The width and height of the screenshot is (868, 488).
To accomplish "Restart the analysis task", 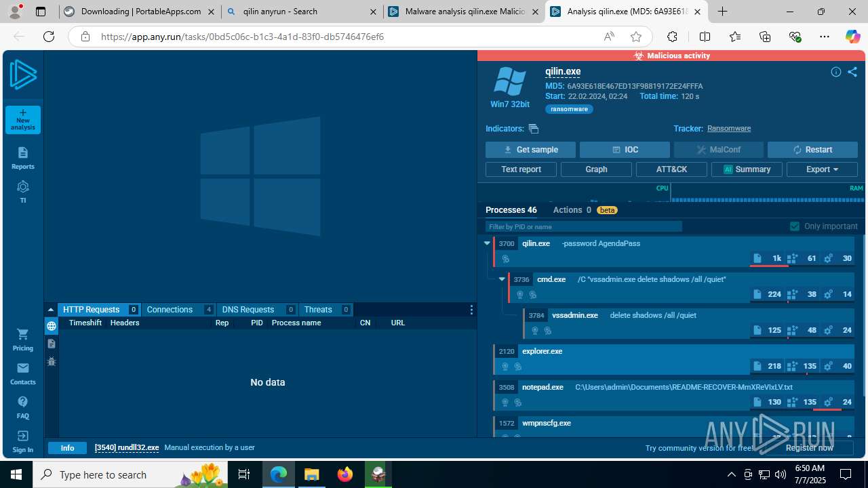I will pos(812,150).
